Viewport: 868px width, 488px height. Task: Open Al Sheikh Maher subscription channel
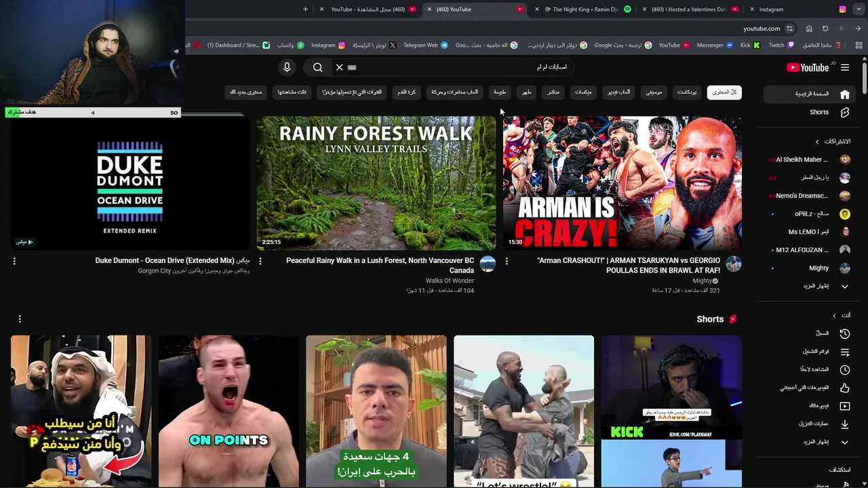point(809,159)
